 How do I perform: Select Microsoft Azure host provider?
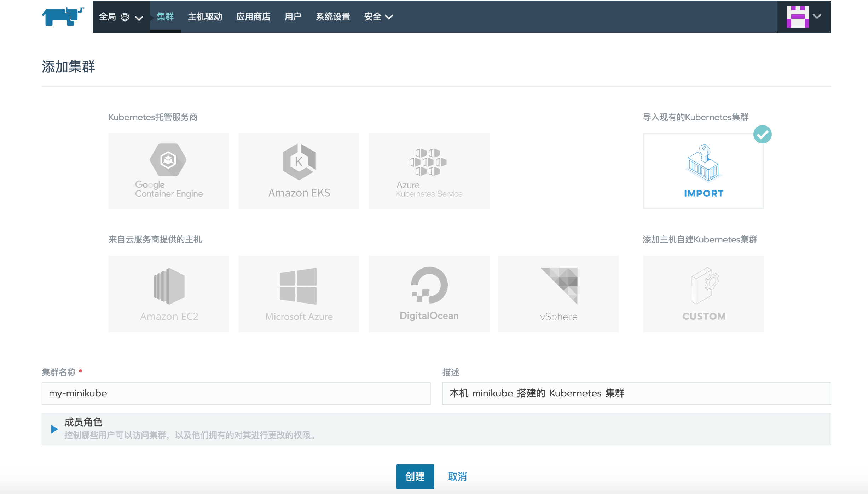[299, 294]
